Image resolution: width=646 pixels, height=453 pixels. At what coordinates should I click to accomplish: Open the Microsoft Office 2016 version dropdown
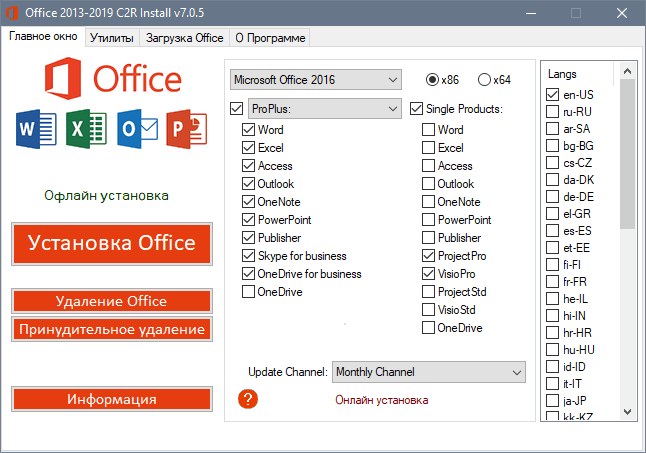[x=316, y=79]
